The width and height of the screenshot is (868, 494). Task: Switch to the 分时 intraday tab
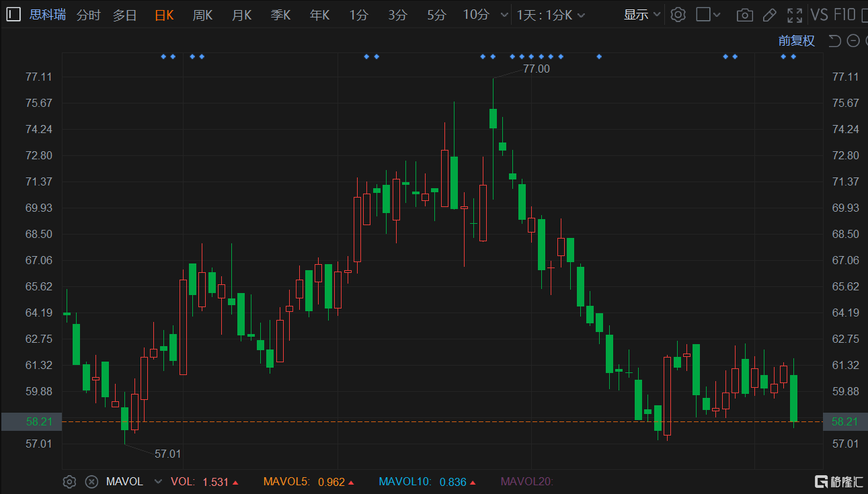click(89, 15)
